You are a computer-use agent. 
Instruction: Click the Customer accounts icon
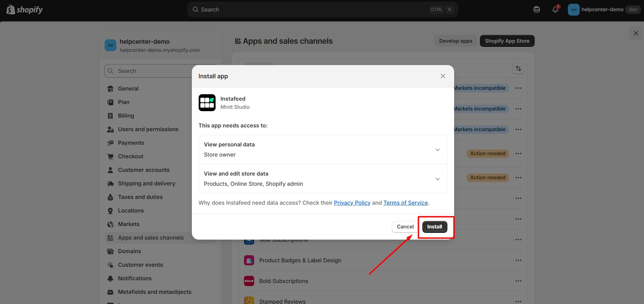(110, 170)
